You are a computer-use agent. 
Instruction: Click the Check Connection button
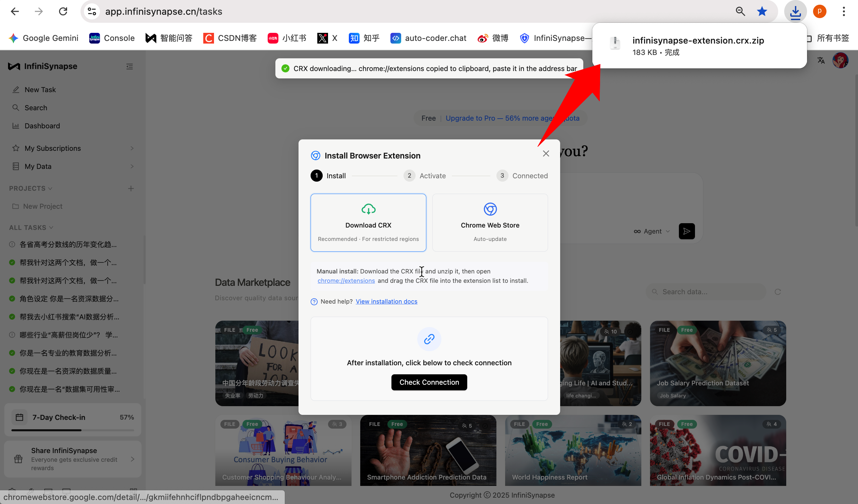(429, 382)
